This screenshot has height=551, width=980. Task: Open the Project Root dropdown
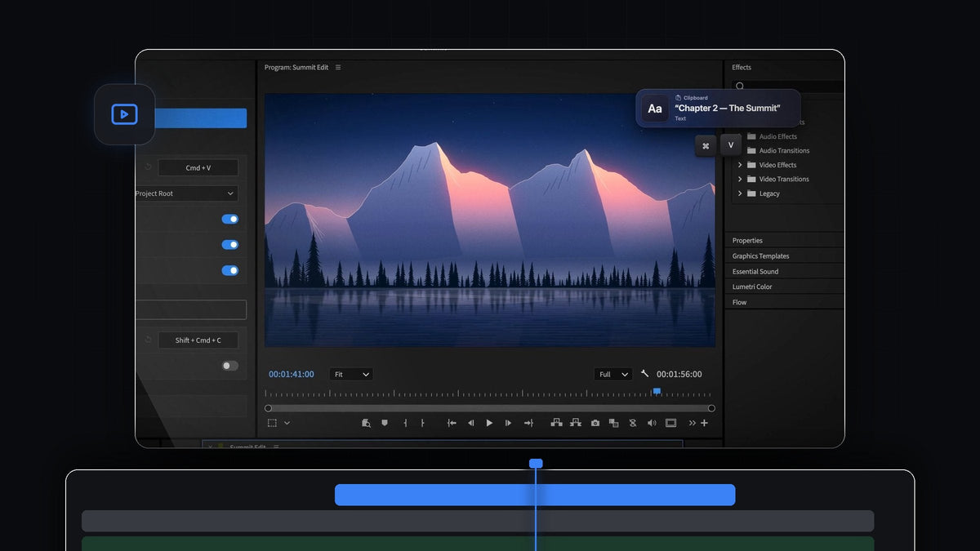coord(186,193)
